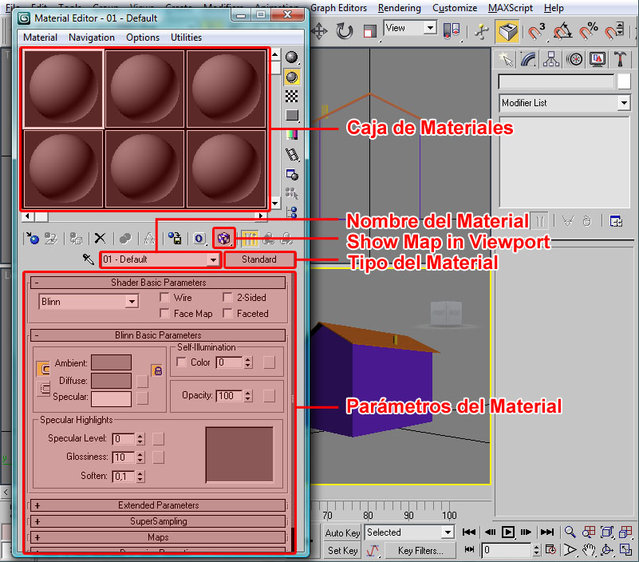Open the Rendering menu

pyautogui.click(x=399, y=7)
